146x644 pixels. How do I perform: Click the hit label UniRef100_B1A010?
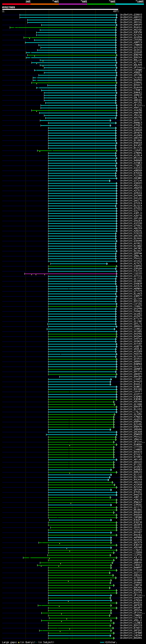tap(131, 27)
